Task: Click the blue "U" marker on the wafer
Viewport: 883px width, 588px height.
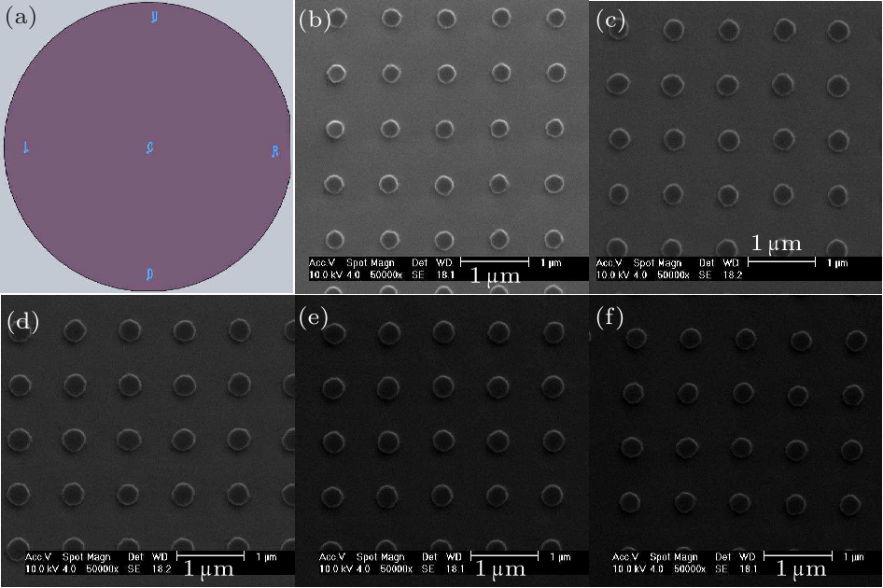Action: 154,17
